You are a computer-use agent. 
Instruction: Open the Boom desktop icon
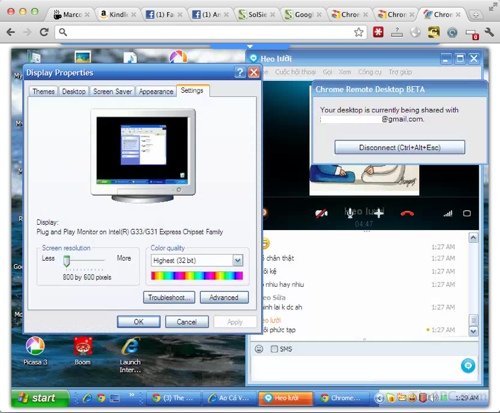coord(82,351)
